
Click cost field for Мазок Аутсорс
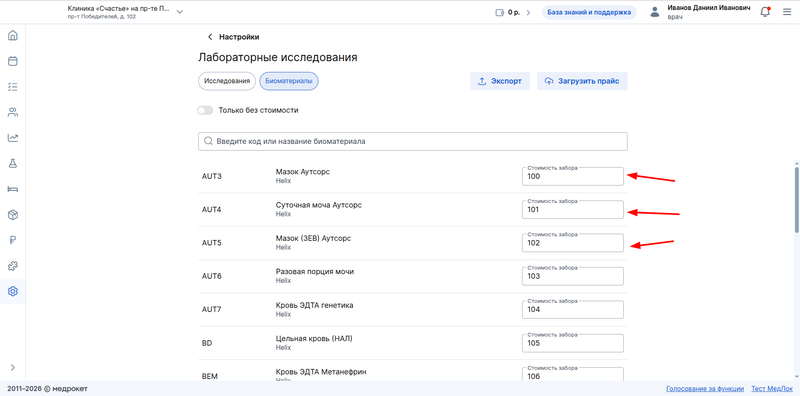click(572, 177)
